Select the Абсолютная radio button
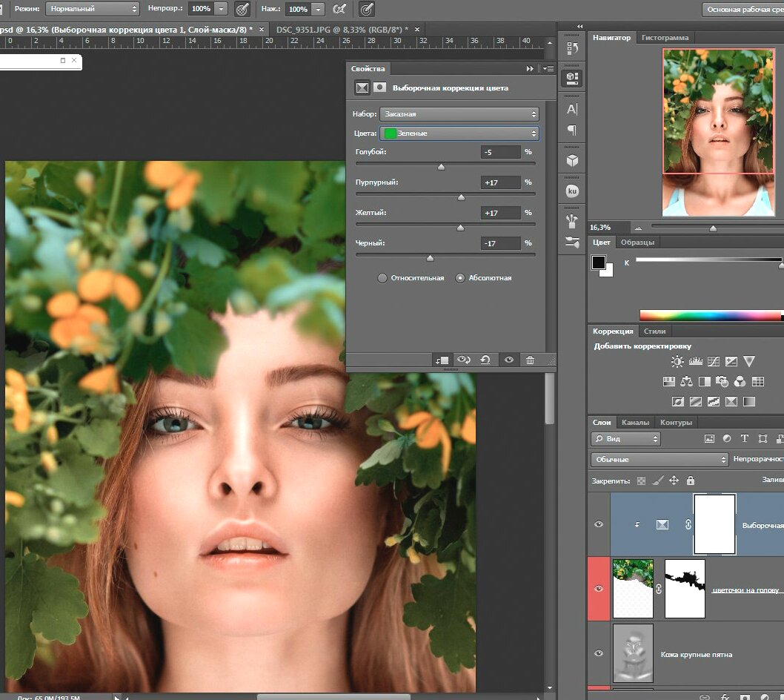Viewport: 784px width, 700px height. (460, 278)
